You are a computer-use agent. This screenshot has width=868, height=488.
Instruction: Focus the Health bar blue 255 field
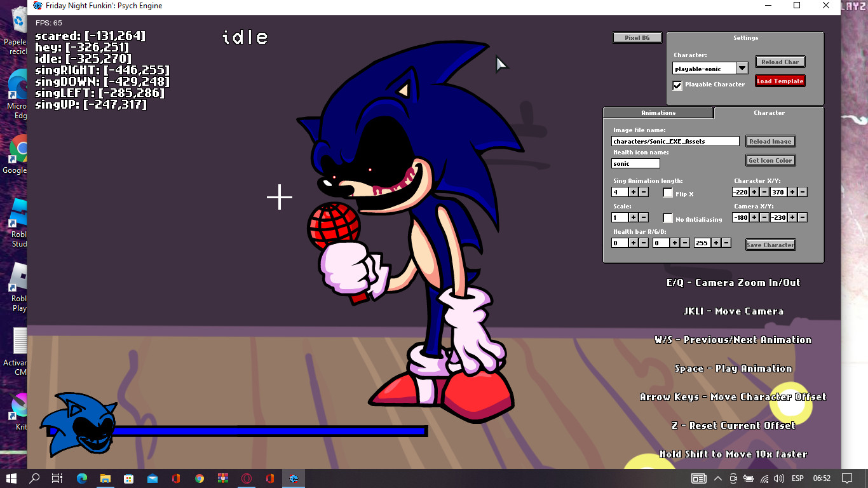pyautogui.click(x=702, y=243)
